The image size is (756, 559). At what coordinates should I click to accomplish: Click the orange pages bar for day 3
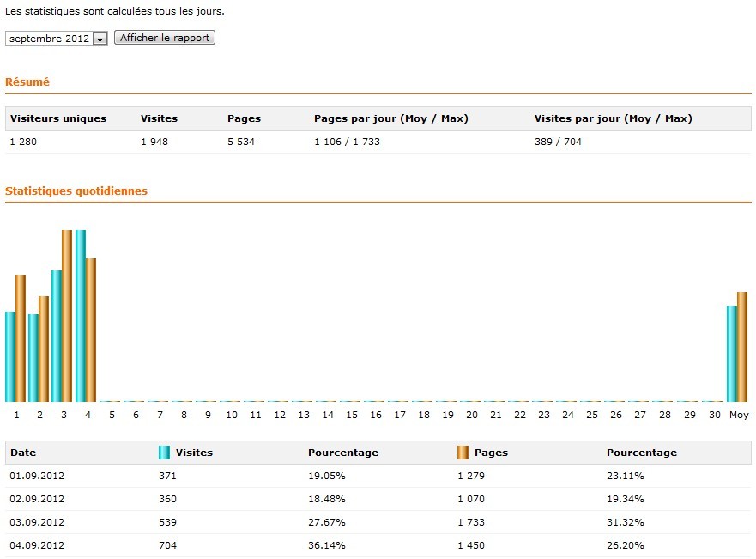[x=67, y=316]
